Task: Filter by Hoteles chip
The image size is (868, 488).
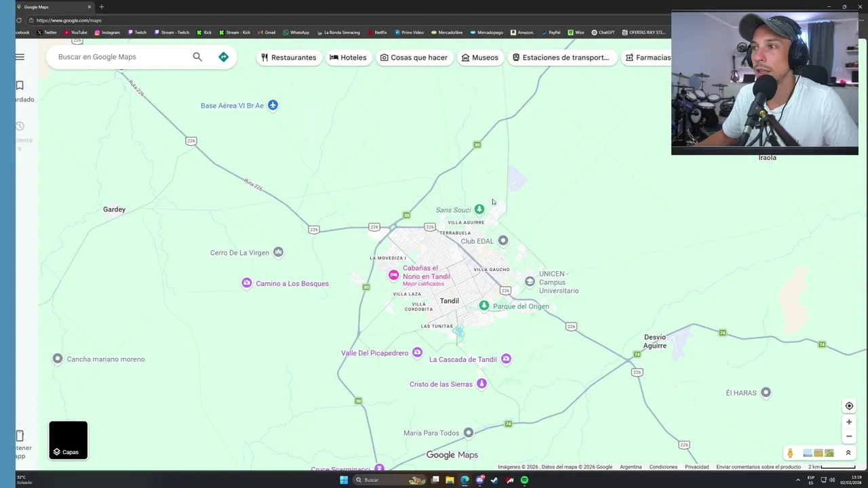Action: click(348, 58)
